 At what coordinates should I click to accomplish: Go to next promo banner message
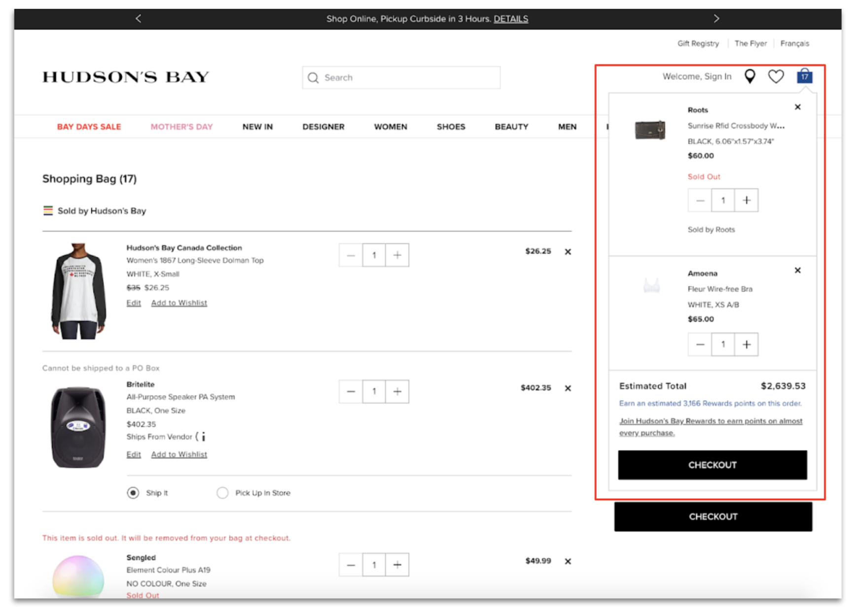pyautogui.click(x=716, y=19)
